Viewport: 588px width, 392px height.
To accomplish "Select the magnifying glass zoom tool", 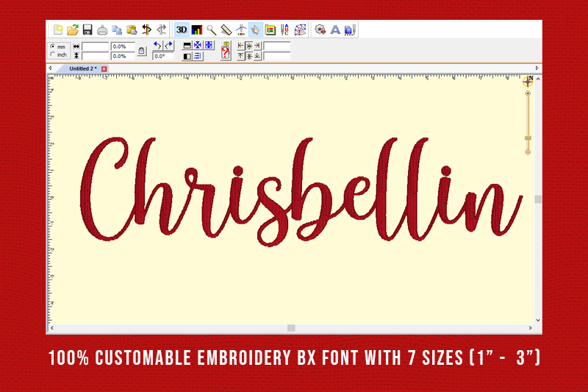I will (211, 29).
